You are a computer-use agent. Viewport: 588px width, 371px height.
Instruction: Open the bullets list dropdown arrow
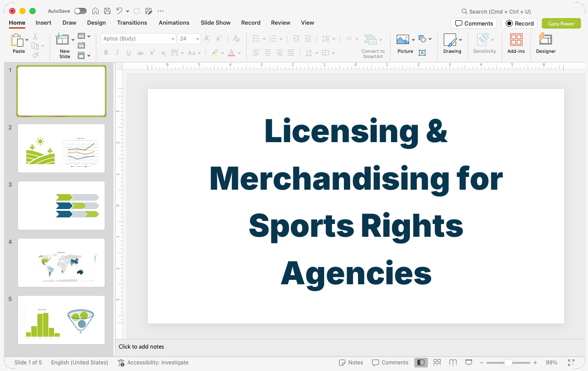click(264, 39)
